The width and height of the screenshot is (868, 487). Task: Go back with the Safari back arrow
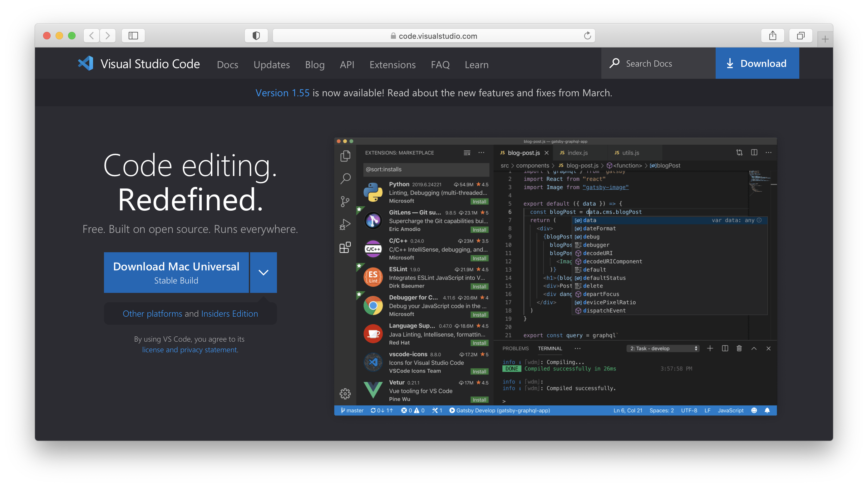click(x=91, y=35)
